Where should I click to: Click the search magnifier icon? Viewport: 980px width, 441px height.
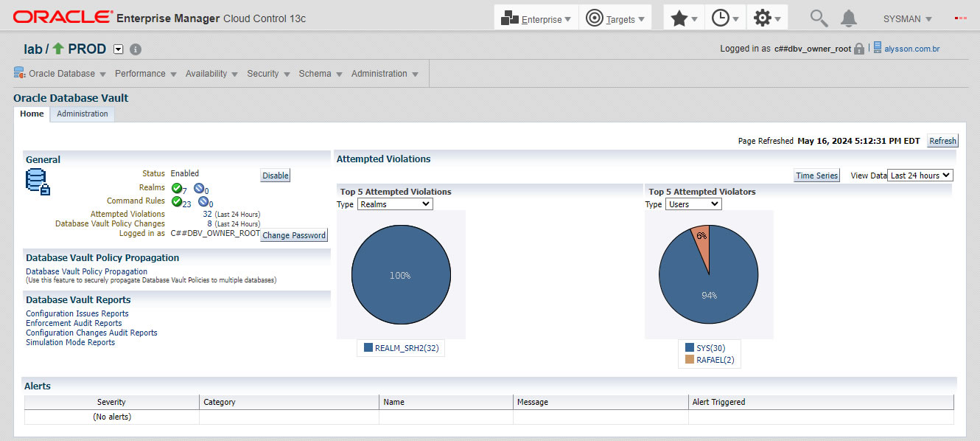click(818, 18)
